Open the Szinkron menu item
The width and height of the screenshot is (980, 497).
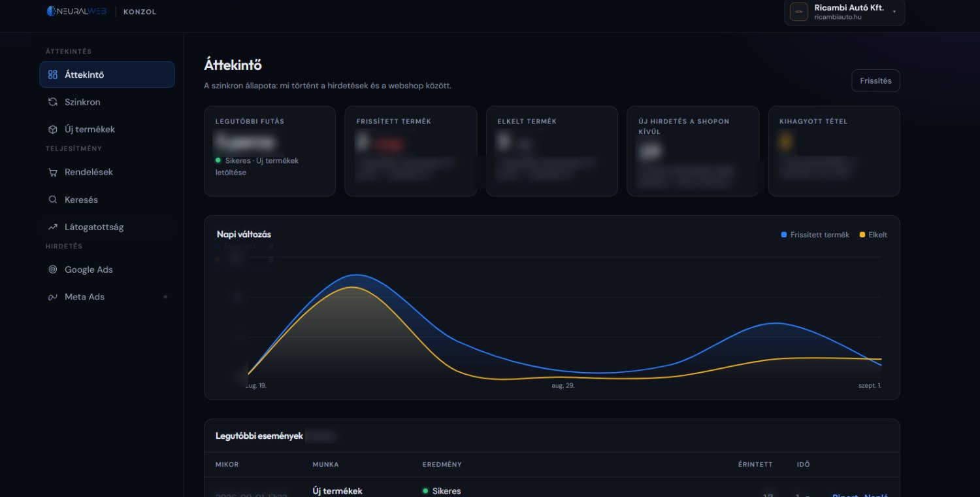click(x=107, y=102)
